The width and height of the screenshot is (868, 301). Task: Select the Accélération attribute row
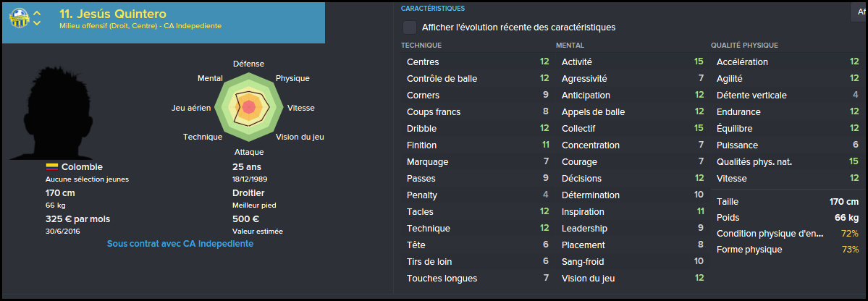pos(787,62)
